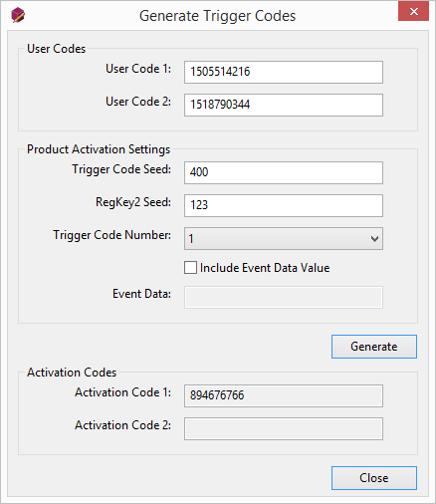Select the Activation Code 1 output field
The width and height of the screenshot is (436, 504).
[284, 395]
